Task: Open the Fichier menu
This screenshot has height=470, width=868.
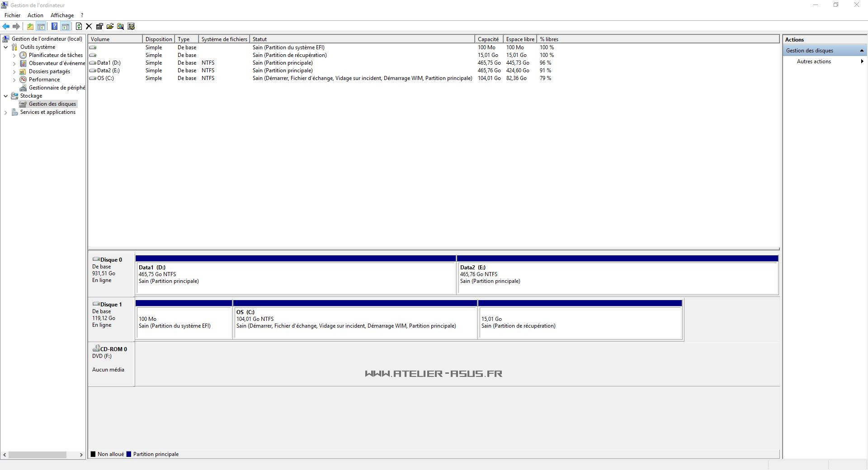Action: point(13,15)
